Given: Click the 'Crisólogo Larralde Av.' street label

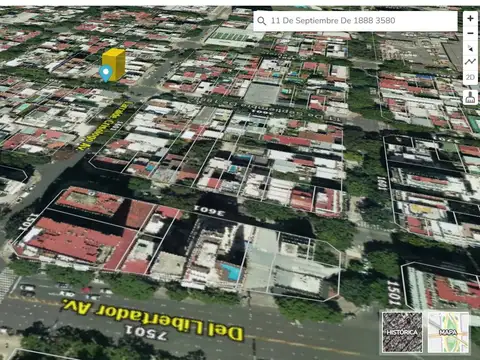Looking at the screenshot, I should click(x=104, y=125).
